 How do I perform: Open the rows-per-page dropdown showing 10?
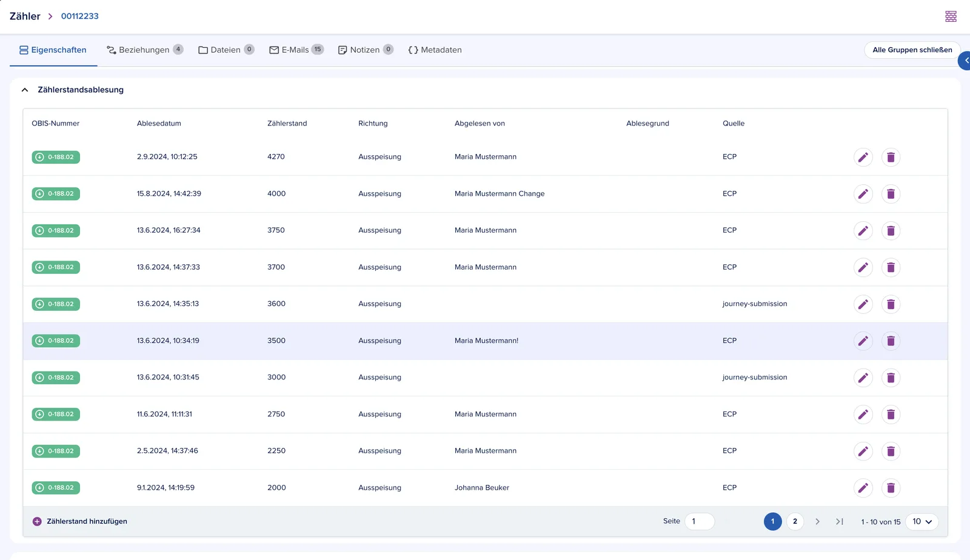921,522
